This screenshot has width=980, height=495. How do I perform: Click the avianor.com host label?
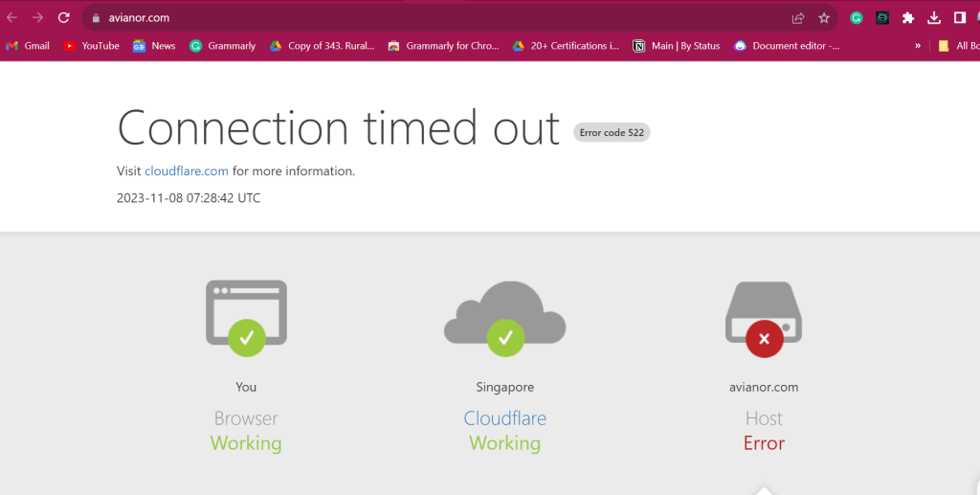pos(764,387)
